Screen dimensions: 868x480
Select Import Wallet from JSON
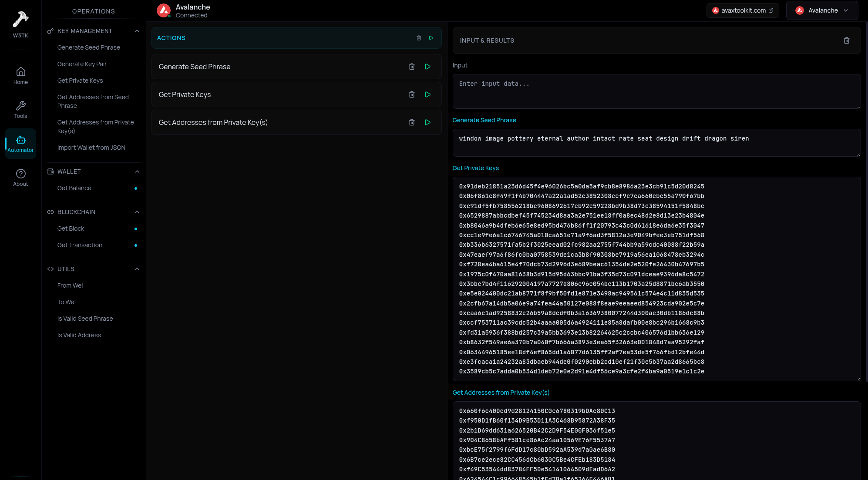[x=91, y=148]
